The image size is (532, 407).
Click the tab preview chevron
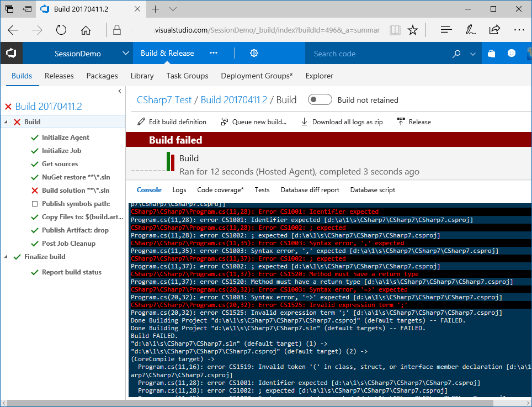[173, 9]
